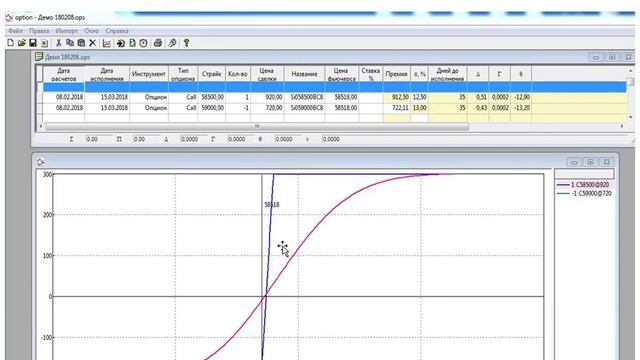Click the Инструмент column header
The image size is (640, 360).
click(149, 74)
